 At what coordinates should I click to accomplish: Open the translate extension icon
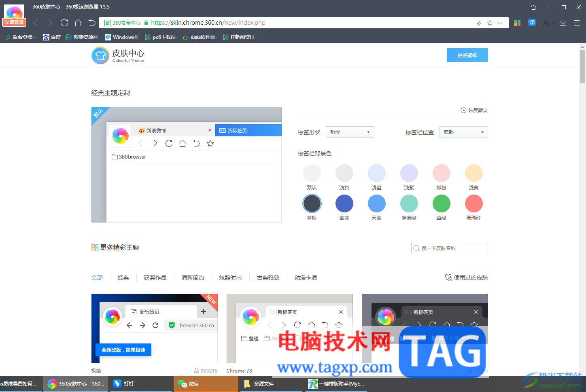532,23
